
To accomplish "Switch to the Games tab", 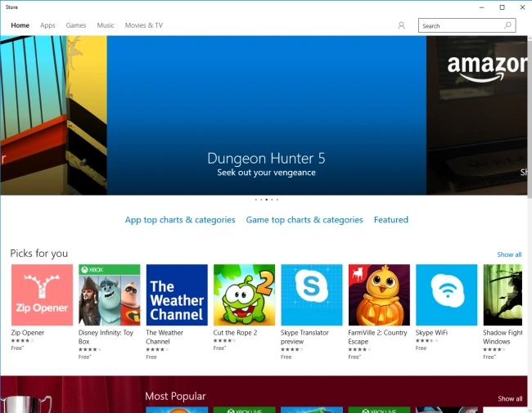I will tap(76, 25).
